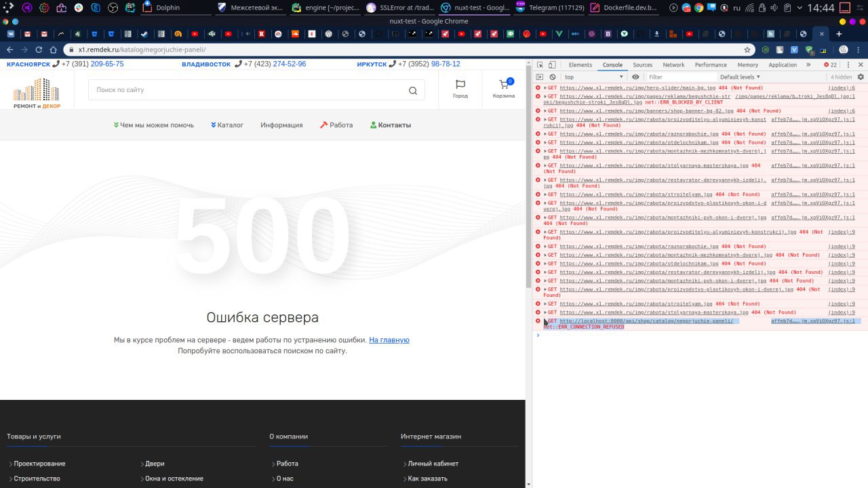Click the '4 hidden' messages label
The width and height of the screenshot is (868, 488).
click(841, 77)
